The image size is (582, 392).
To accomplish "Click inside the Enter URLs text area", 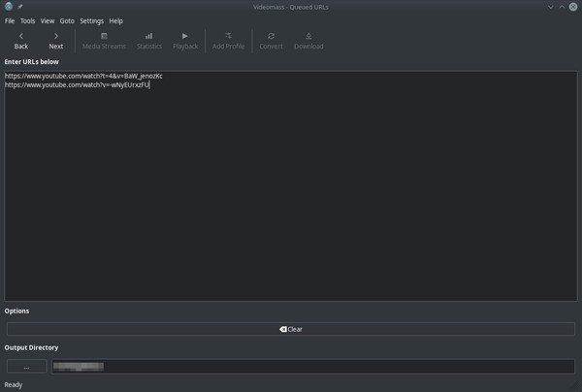I will coord(291,194).
